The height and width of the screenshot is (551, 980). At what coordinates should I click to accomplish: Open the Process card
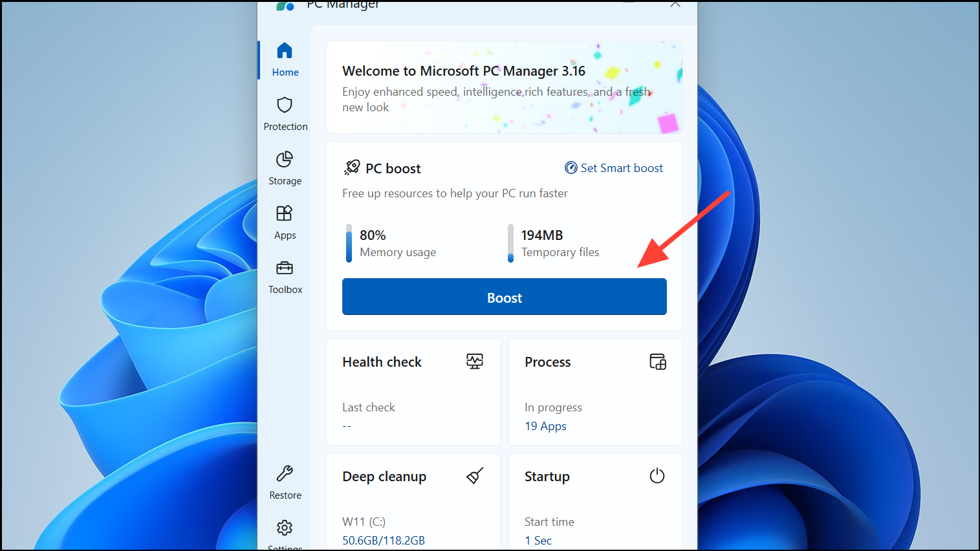(x=596, y=393)
